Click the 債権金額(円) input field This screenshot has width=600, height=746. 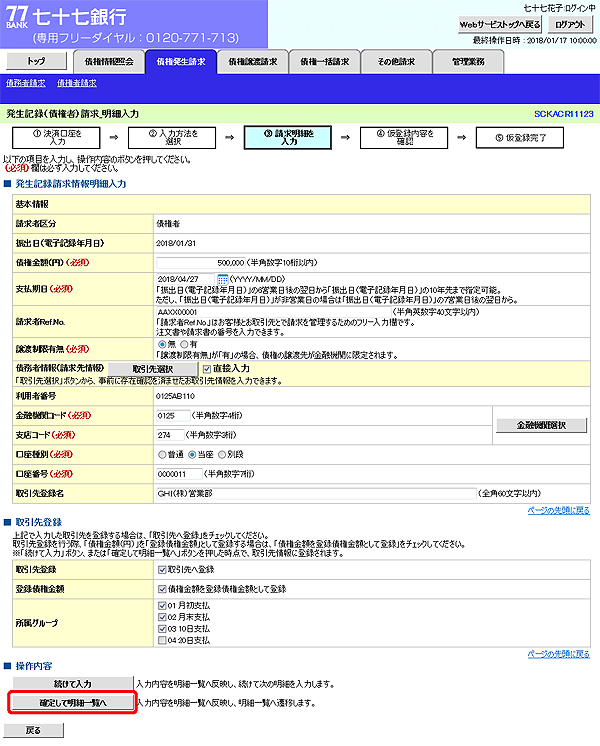(x=201, y=263)
